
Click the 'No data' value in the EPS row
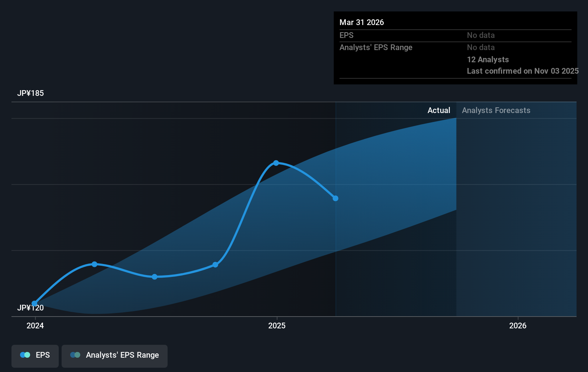(x=481, y=35)
